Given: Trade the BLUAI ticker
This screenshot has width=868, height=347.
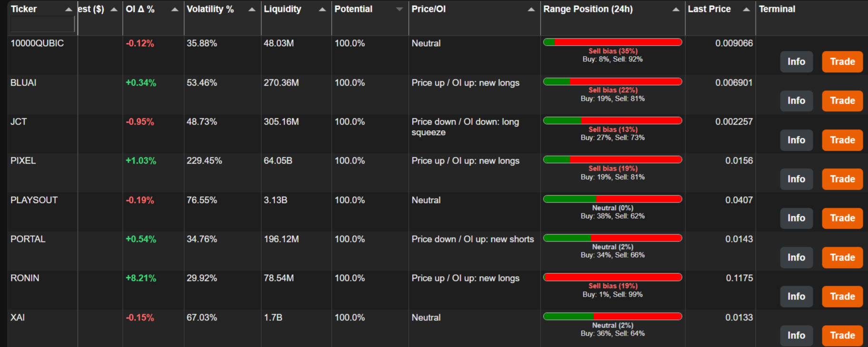Looking at the screenshot, I should pos(842,101).
